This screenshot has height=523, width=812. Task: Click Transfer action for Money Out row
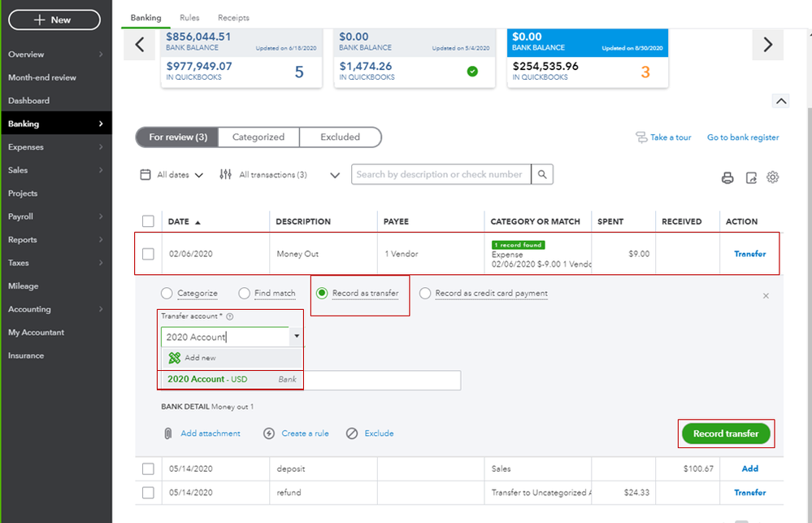coord(750,254)
